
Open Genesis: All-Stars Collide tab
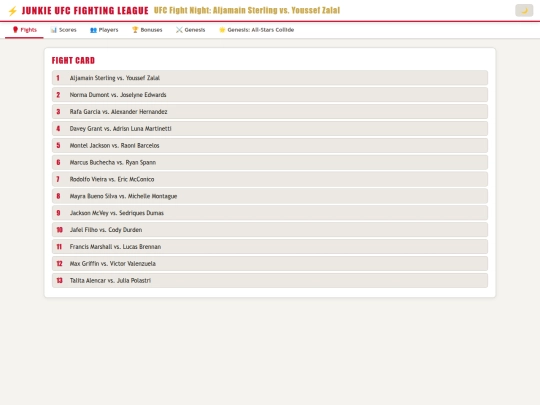point(257,30)
